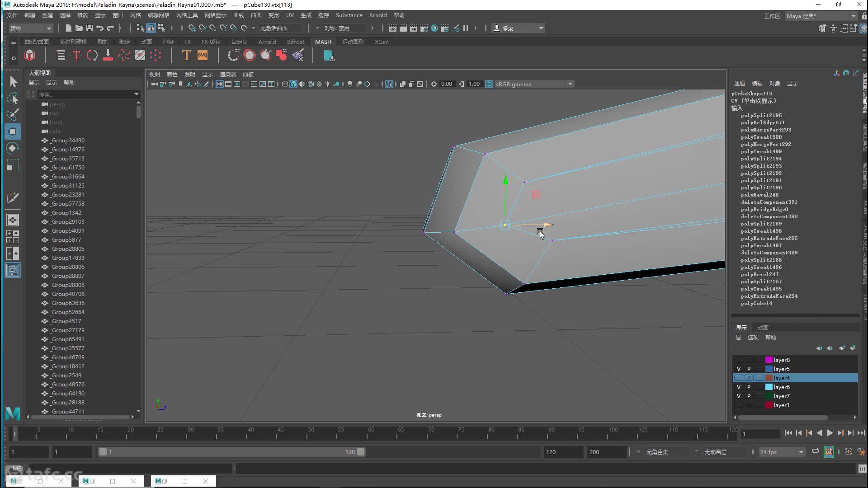The image size is (868, 488).
Task: Toggle visibility V of layer6
Action: 739,387
